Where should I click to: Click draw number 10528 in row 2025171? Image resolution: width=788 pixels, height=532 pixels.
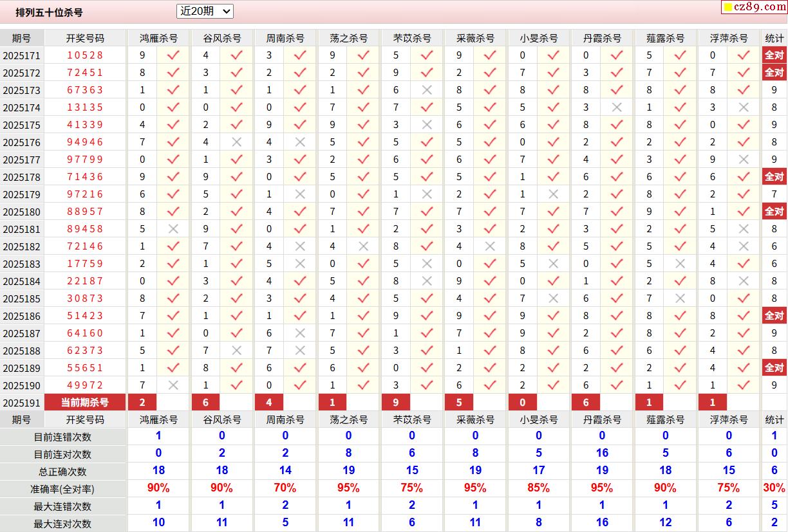click(85, 55)
